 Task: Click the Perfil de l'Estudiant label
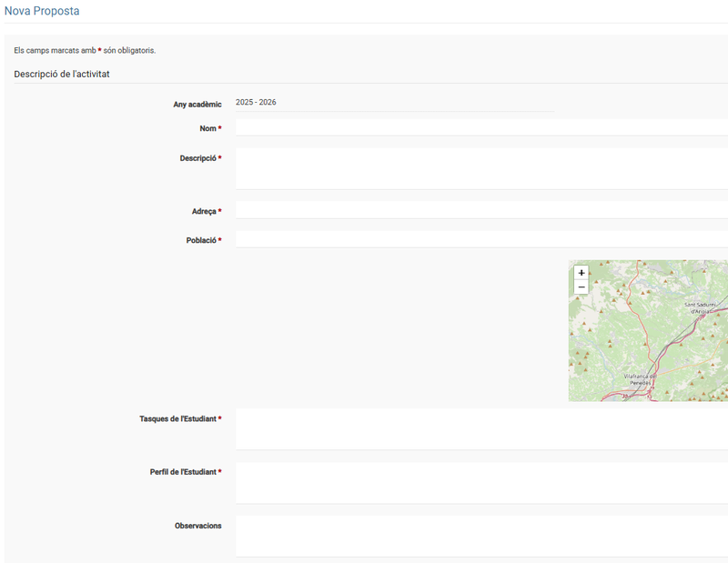point(183,473)
